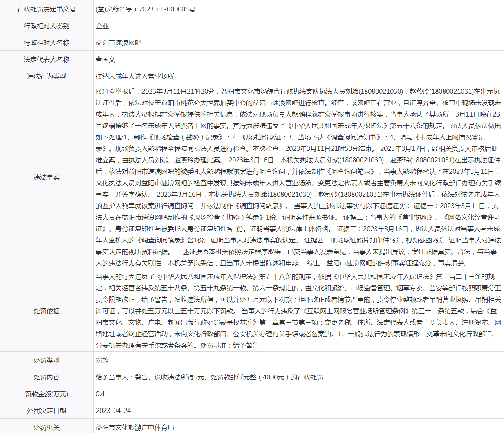Click the decision date 2023-04-24
Viewport: 504px width, 433px height.
click(x=113, y=411)
